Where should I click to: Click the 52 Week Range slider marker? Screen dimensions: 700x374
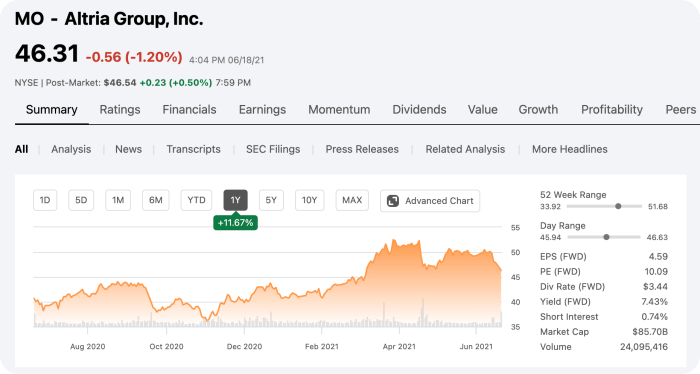tap(618, 206)
